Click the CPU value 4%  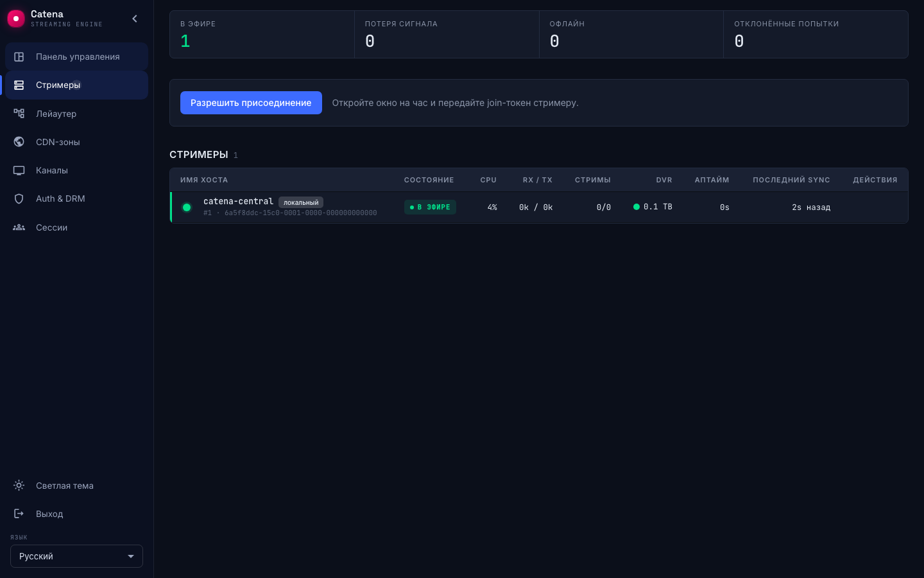(492, 207)
